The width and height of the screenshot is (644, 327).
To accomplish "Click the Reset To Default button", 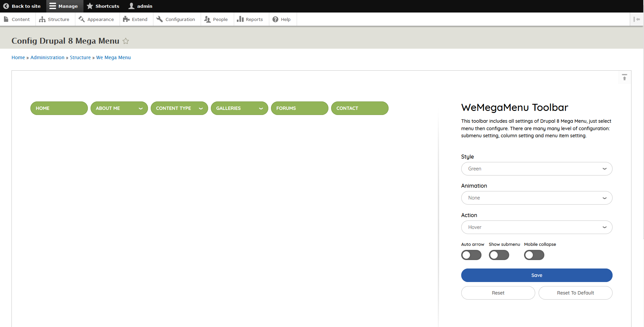I will [575, 293].
